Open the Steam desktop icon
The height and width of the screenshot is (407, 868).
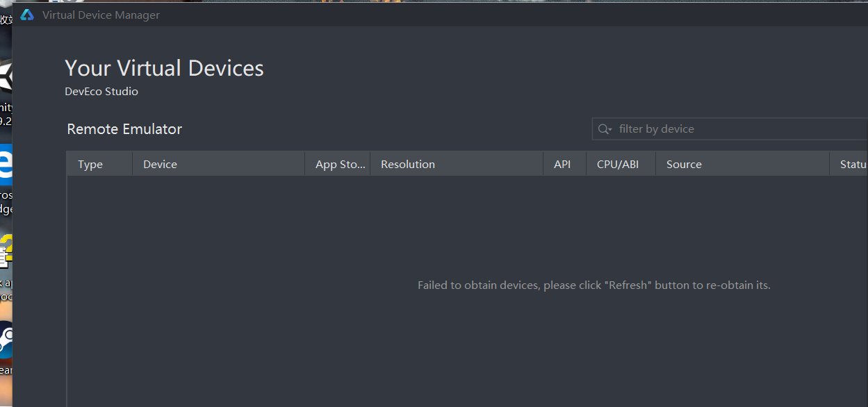6,341
